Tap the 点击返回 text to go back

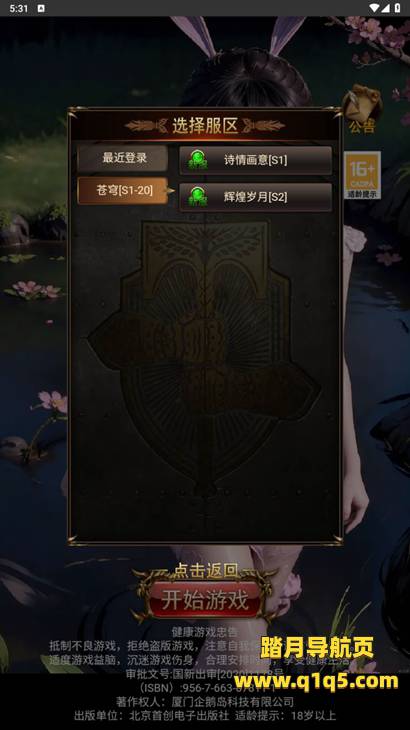[206, 570]
